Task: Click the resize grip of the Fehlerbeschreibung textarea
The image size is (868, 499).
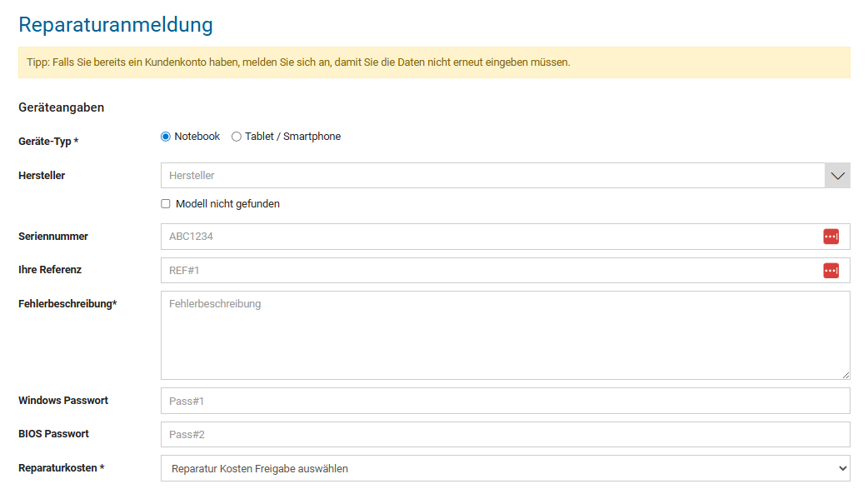Action: point(846,375)
